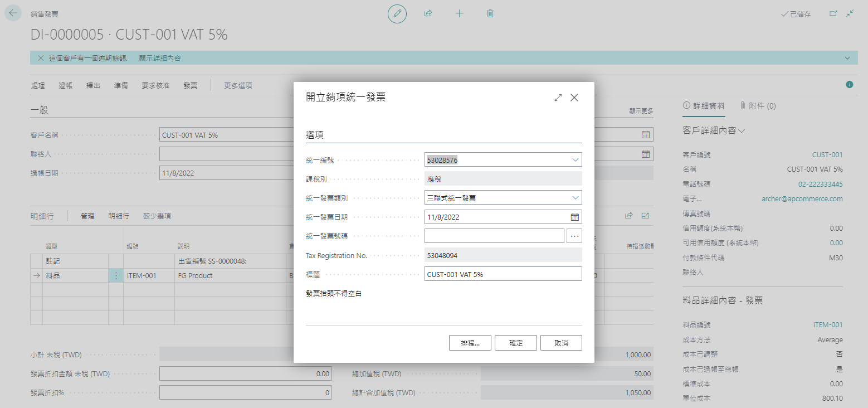Expand 客戶詳細內容 chevron
The height and width of the screenshot is (408, 868).
(x=742, y=130)
